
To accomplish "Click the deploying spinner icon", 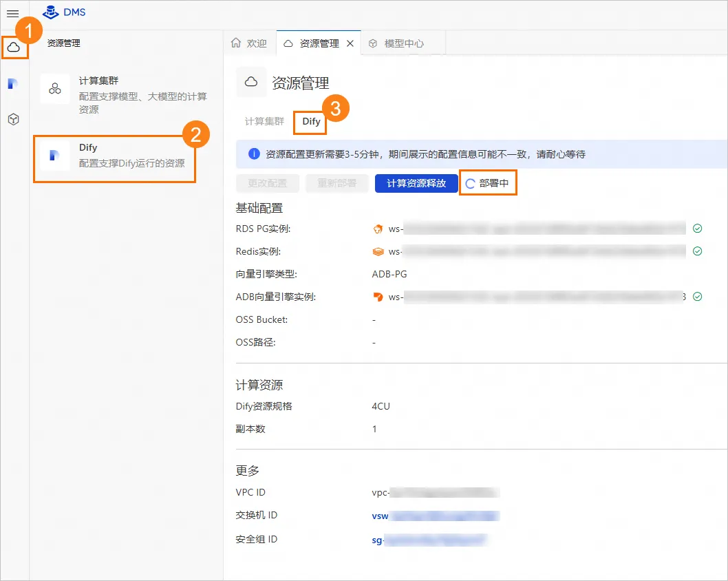I will pos(470,183).
